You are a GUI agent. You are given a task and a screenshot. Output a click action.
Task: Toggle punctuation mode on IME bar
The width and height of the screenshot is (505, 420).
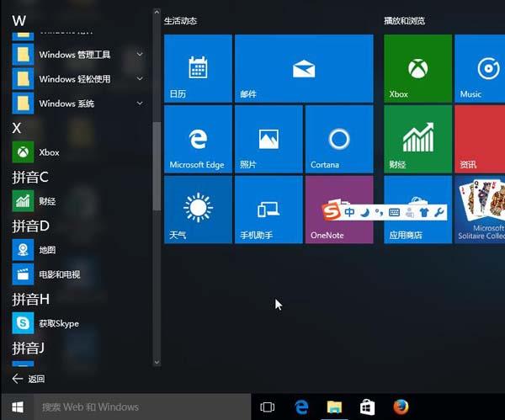[379, 213]
